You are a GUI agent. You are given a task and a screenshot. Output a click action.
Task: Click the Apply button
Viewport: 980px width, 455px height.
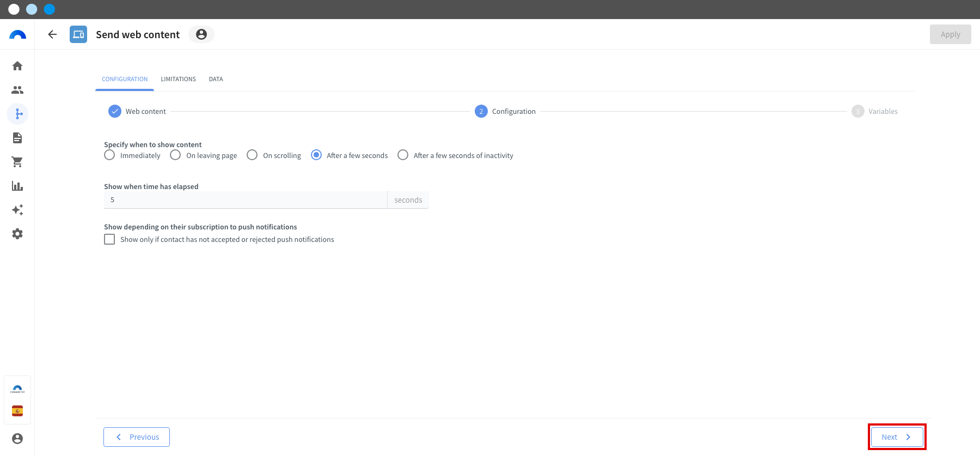951,34
